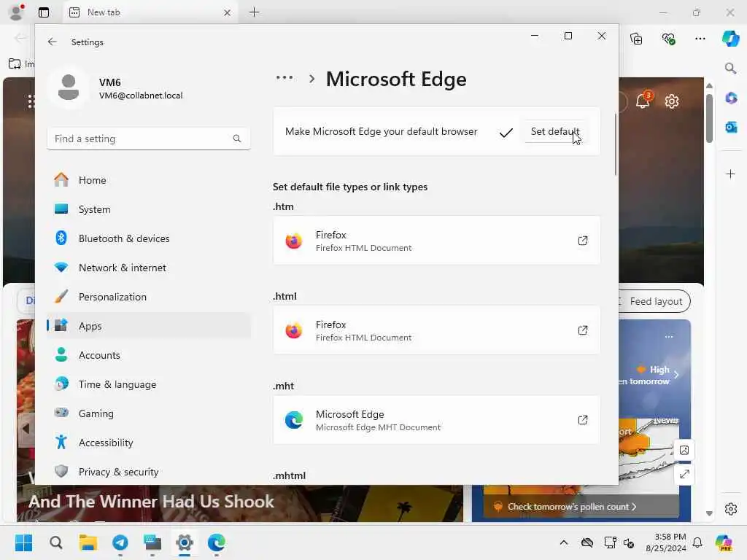The height and width of the screenshot is (560, 747).
Task: Select the Apps category
Action: (149, 326)
